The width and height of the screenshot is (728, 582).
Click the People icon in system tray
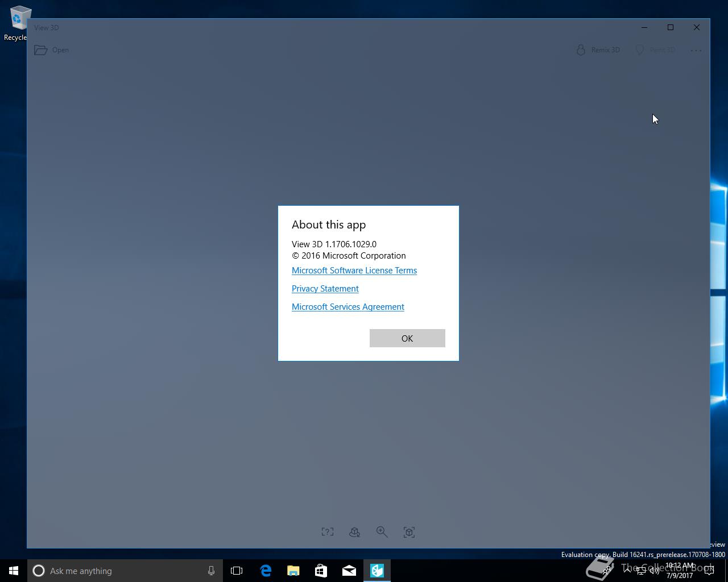tap(607, 571)
